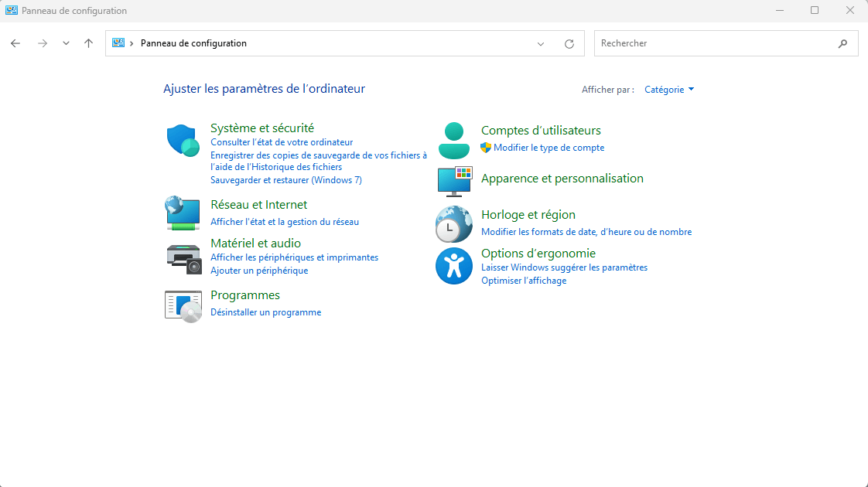Click Sauvegarder et restaurer (Windows 7)
868x487 pixels.
click(x=285, y=179)
